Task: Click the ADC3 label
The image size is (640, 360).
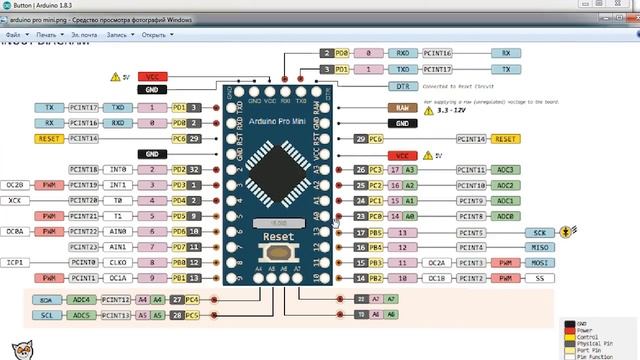Action: [x=505, y=170]
